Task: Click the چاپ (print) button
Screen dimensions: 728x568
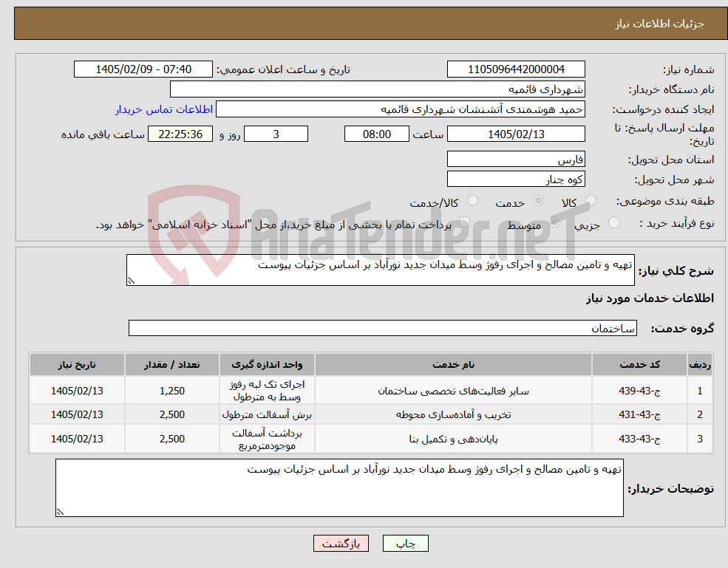Action: 405,544
